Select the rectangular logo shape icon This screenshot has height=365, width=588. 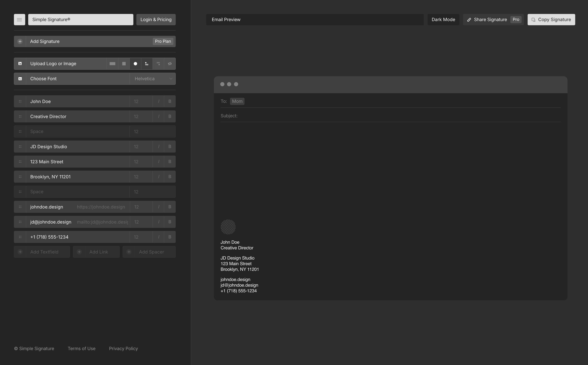click(112, 64)
